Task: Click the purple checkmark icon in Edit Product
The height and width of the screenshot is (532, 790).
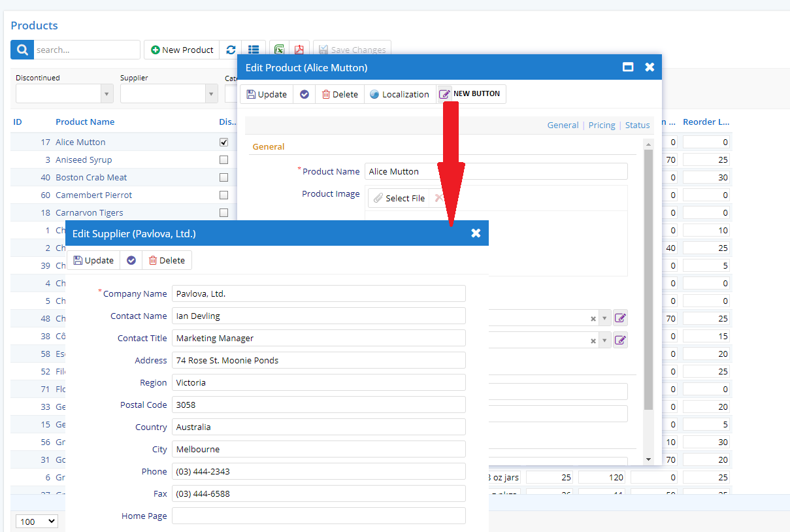Action: point(304,93)
